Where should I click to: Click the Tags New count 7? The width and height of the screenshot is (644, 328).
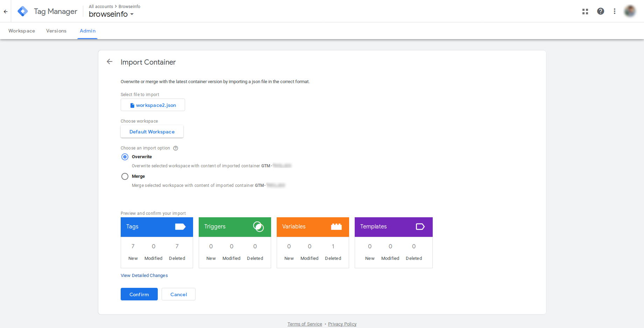click(133, 246)
